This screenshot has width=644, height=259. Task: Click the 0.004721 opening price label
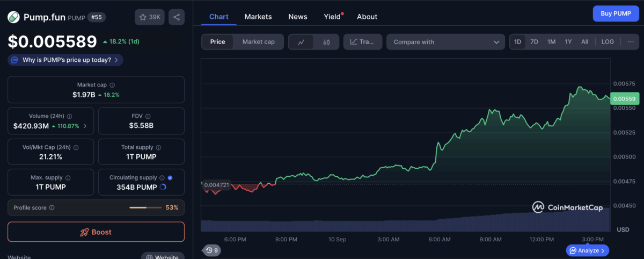tap(216, 185)
